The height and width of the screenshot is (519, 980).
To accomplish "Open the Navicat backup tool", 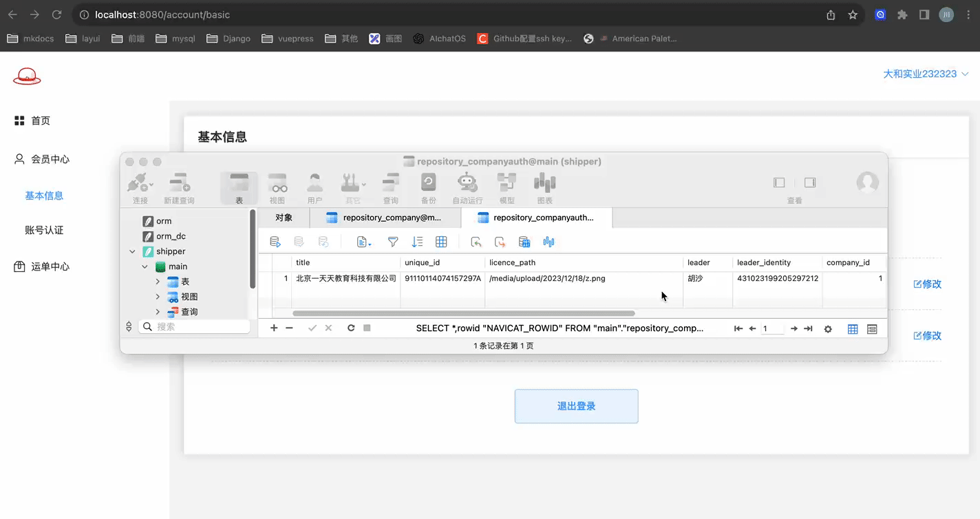I will click(x=428, y=188).
